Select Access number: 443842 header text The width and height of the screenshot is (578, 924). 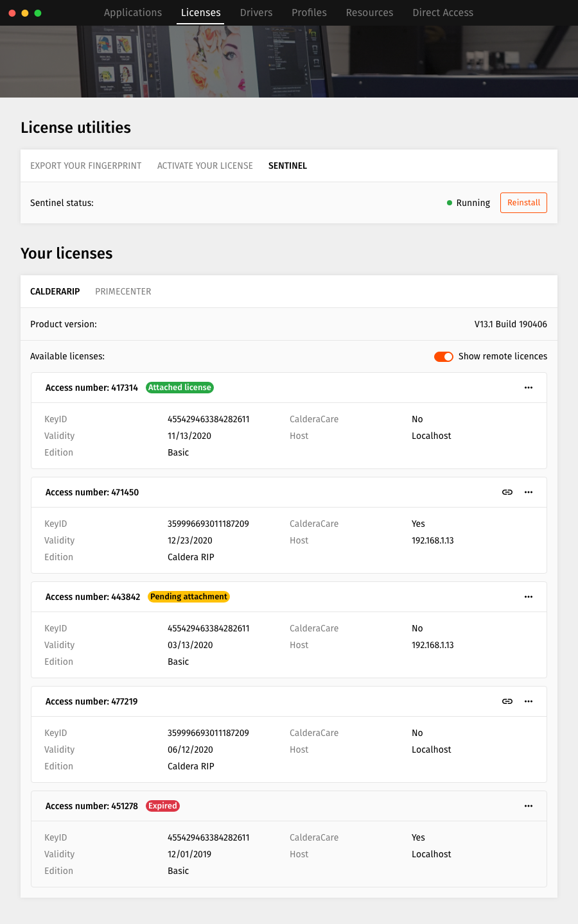[x=92, y=597]
